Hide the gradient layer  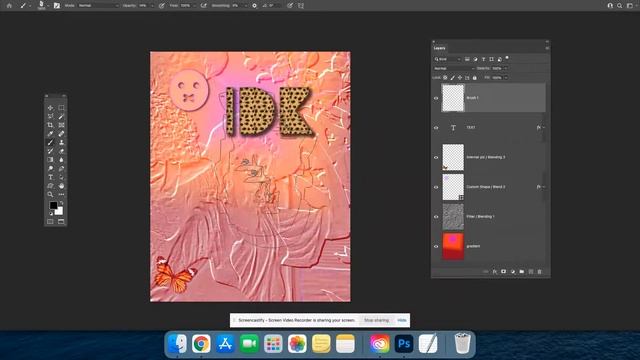[x=436, y=246]
